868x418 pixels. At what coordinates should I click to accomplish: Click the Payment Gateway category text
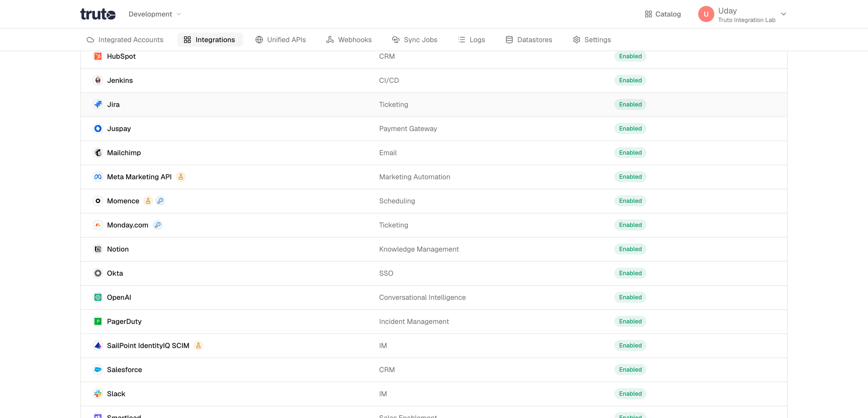pyautogui.click(x=408, y=128)
